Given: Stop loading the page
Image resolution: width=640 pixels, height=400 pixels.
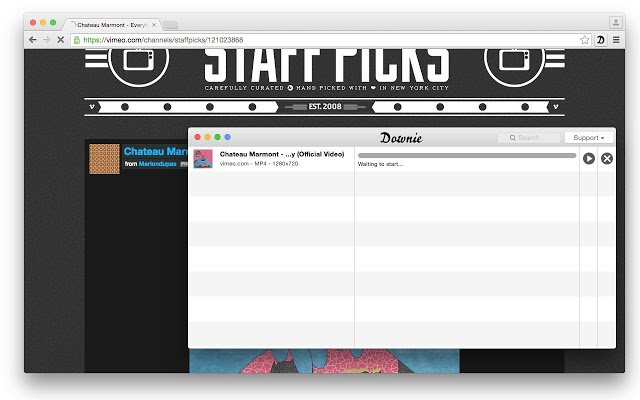Looking at the screenshot, I should [x=60, y=40].
